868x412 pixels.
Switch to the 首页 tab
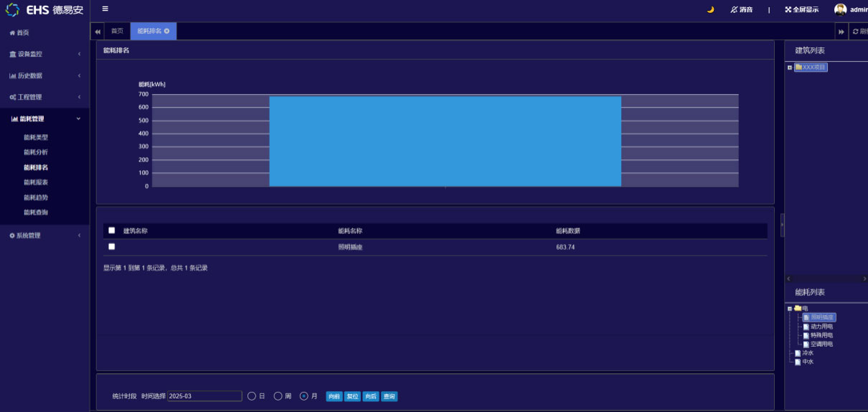[117, 32]
